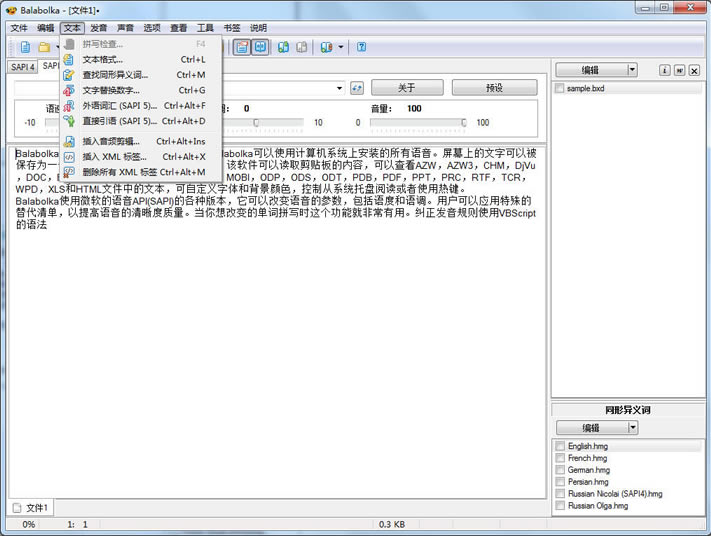This screenshot has width=711, height=536.
Task: Click the 预设 button
Action: pyautogui.click(x=494, y=88)
